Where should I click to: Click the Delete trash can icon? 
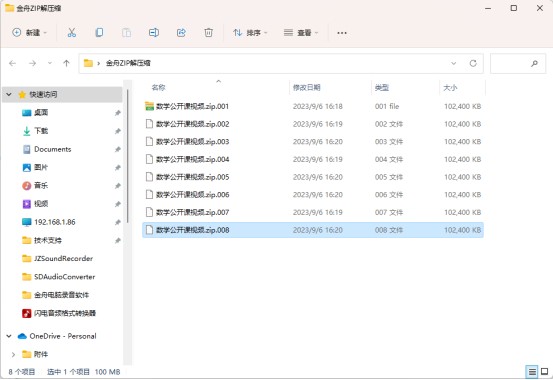coord(208,33)
